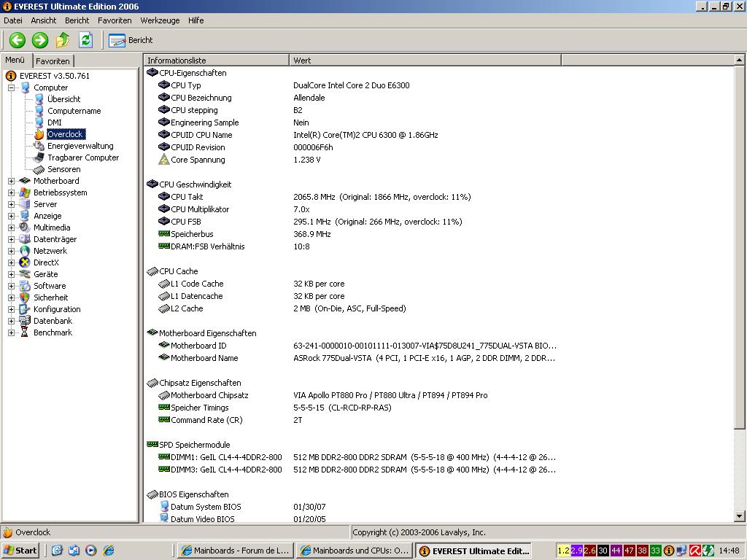Select the L2 Cache row
747x560 pixels.
tap(352, 308)
